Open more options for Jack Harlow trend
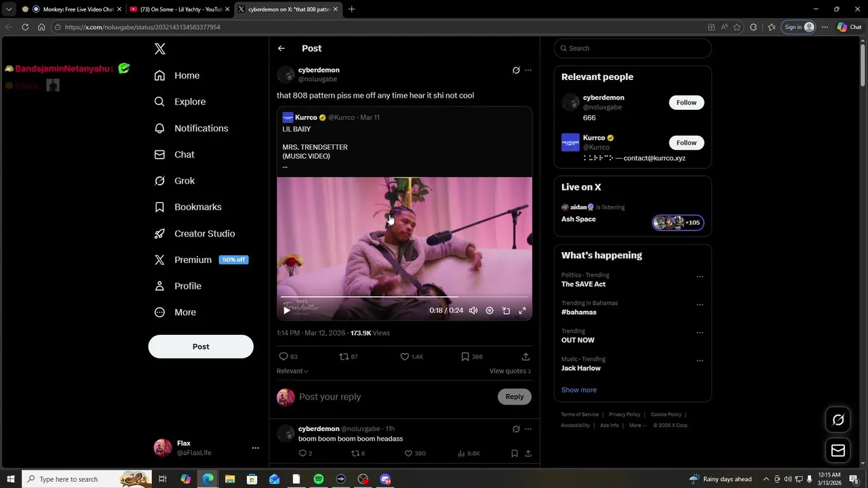Screen dimensions: 868x488 click(x=700, y=361)
